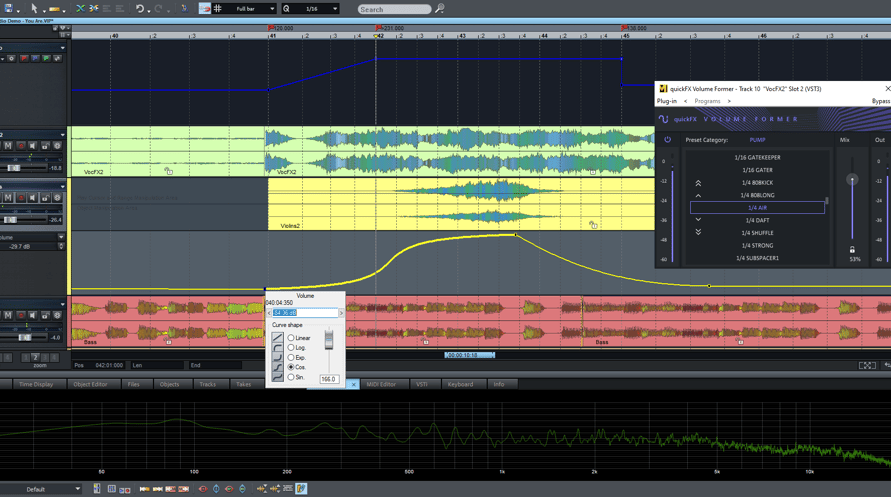Select the Sin. curve shape radio
Image resolution: width=891 pixels, height=497 pixels.
pos(291,377)
